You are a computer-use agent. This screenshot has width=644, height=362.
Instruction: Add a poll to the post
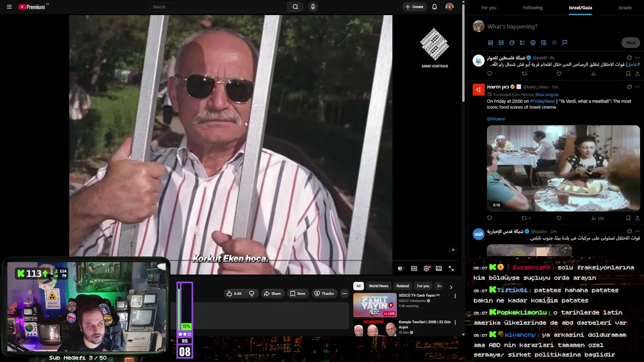coord(522,43)
